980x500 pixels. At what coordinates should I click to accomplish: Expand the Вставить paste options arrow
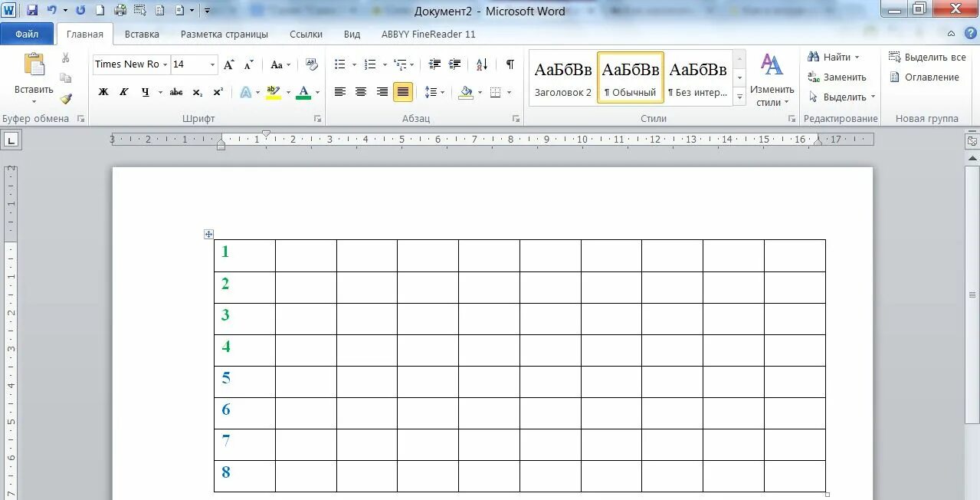coord(34,101)
